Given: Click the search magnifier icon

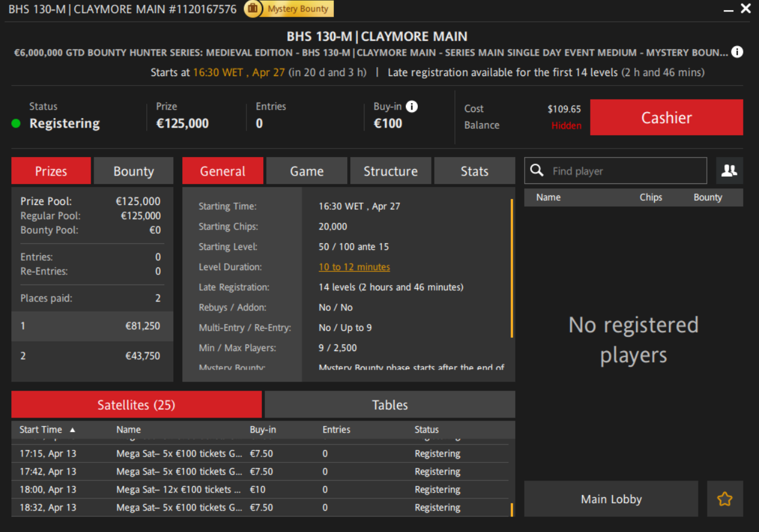Looking at the screenshot, I should coord(537,171).
